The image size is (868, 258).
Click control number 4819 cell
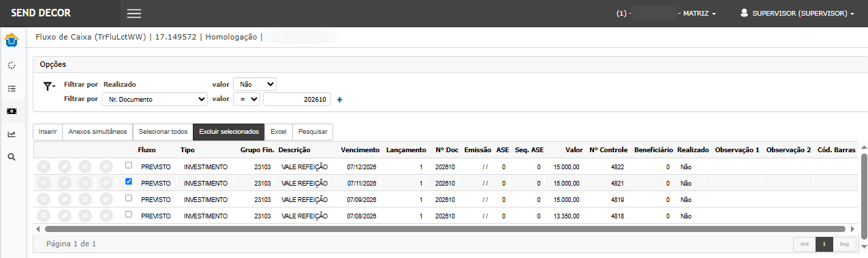617,199
